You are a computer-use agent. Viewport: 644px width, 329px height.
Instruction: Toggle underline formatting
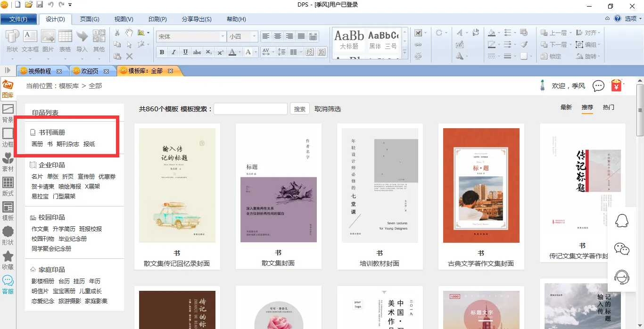point(185,52)
